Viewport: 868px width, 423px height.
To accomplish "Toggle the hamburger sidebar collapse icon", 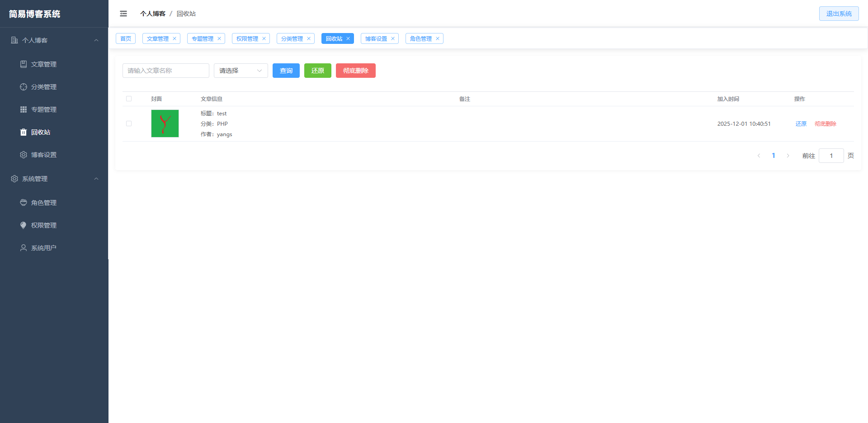I will (123, 14).
